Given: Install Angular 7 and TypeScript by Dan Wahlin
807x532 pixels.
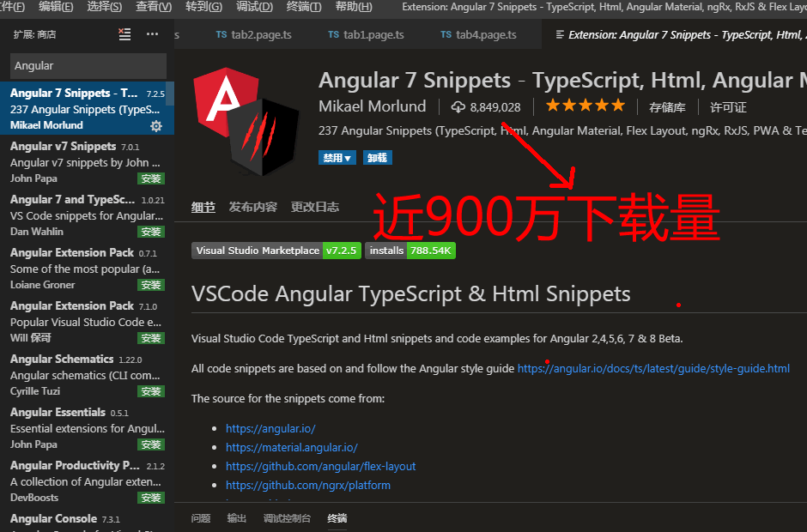Looking at the screenshot, I should pyautogui.click(x=151, y=232).
